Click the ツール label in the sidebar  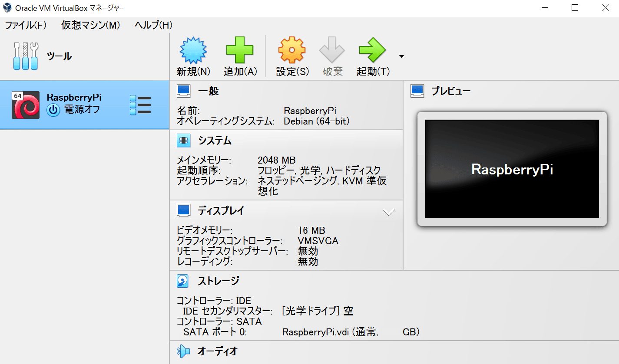coord(60,56)
